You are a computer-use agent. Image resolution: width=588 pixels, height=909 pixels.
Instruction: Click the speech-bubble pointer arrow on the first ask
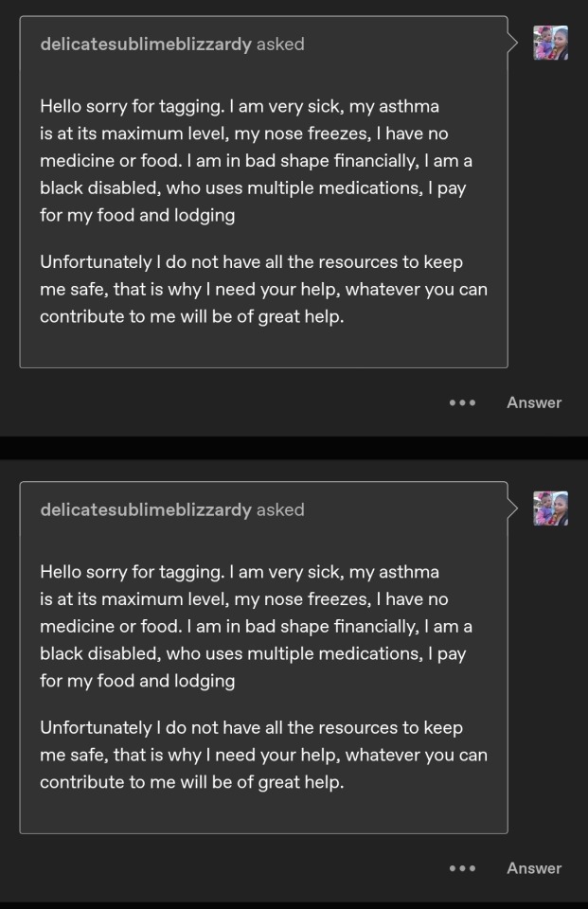point(514,44)
